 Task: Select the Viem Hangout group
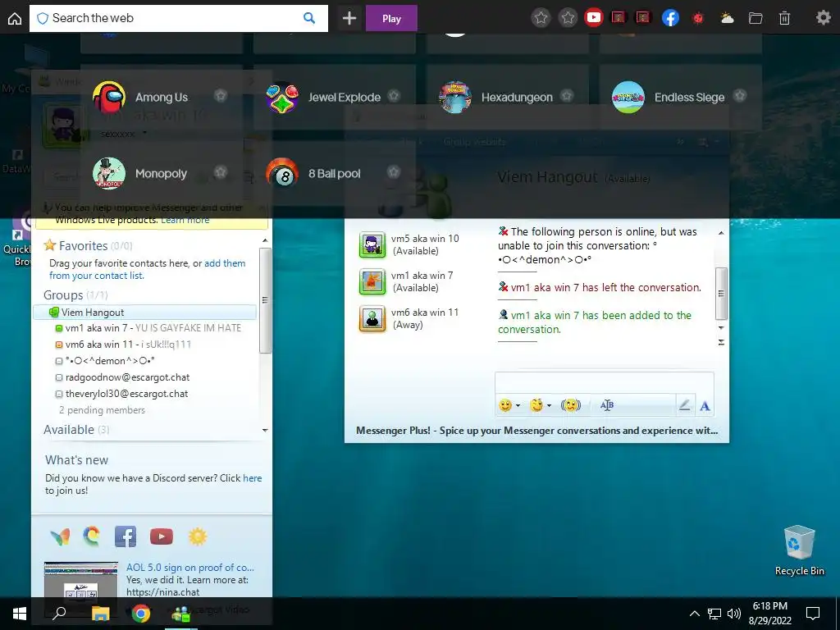click(144, 313)
